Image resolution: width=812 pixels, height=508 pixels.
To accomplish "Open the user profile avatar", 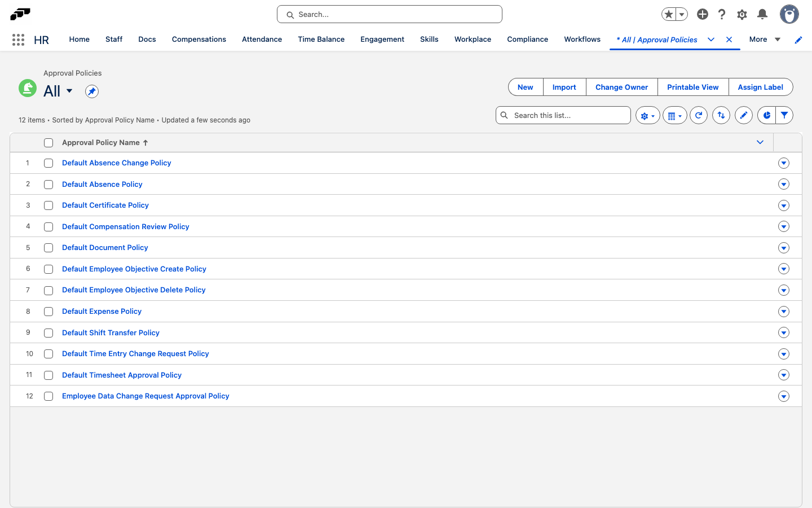I will [789, 14].
